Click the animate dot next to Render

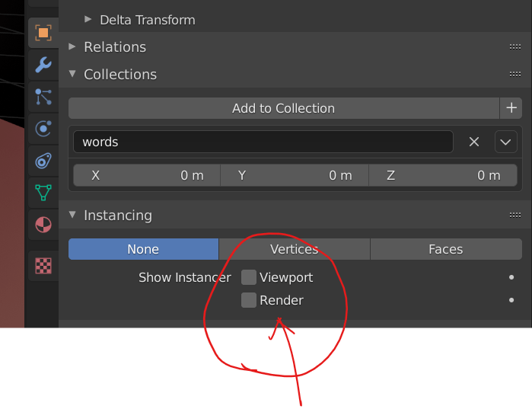(511, 300)
